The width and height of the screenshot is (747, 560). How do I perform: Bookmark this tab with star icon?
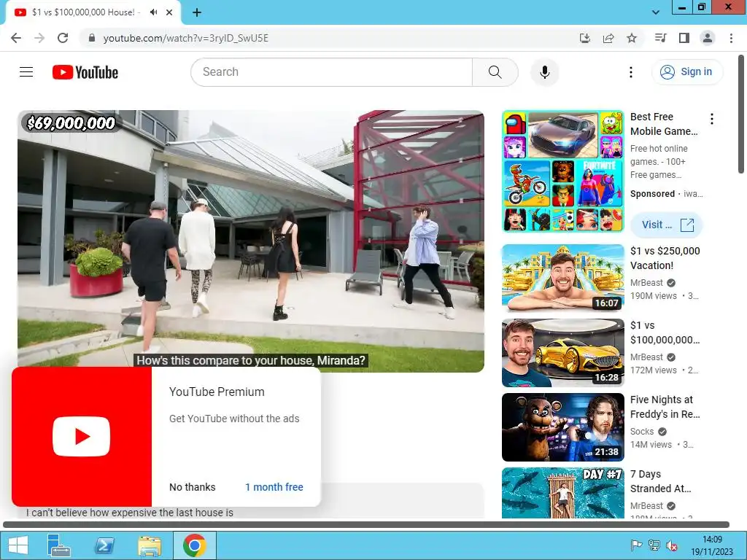click(632, 38)
